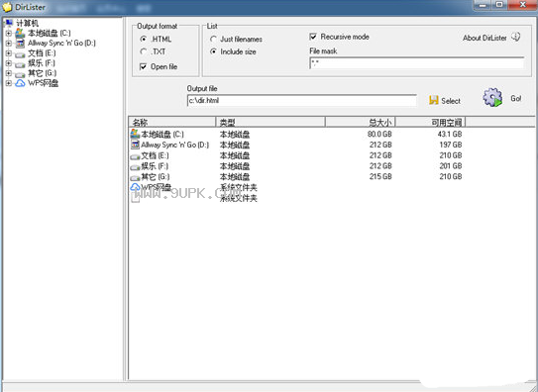Screen dimensions: 538x392
Task: Click the E: drive icon in tree
Action: point(20,54)
